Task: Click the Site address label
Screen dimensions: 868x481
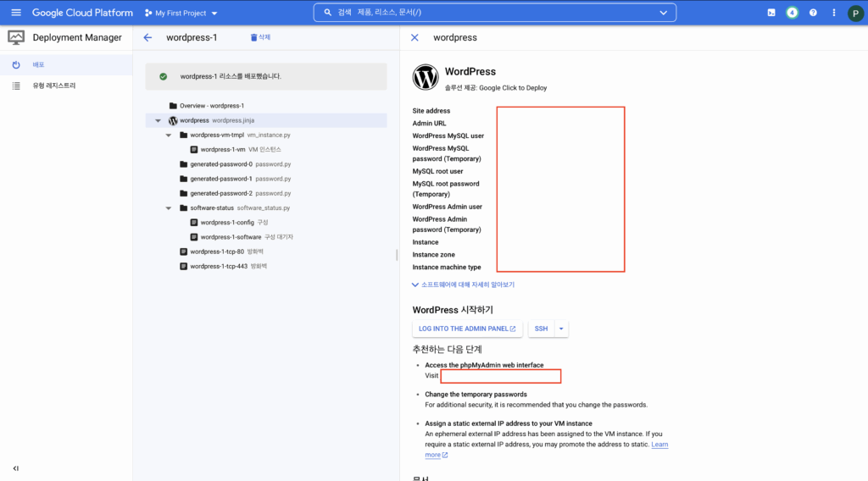Action: [x=431, y=111]
